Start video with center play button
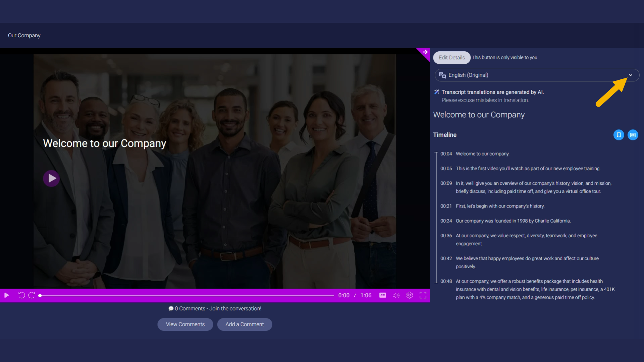Image resolution: width=644 pixels, height=362 pixels. [51, 178]
